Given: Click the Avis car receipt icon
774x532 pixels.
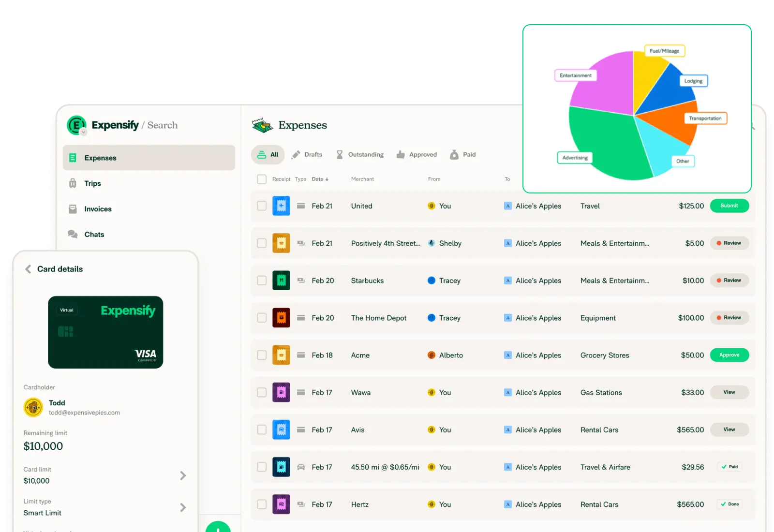Looking at the screenshot, I should coord(281,429).
